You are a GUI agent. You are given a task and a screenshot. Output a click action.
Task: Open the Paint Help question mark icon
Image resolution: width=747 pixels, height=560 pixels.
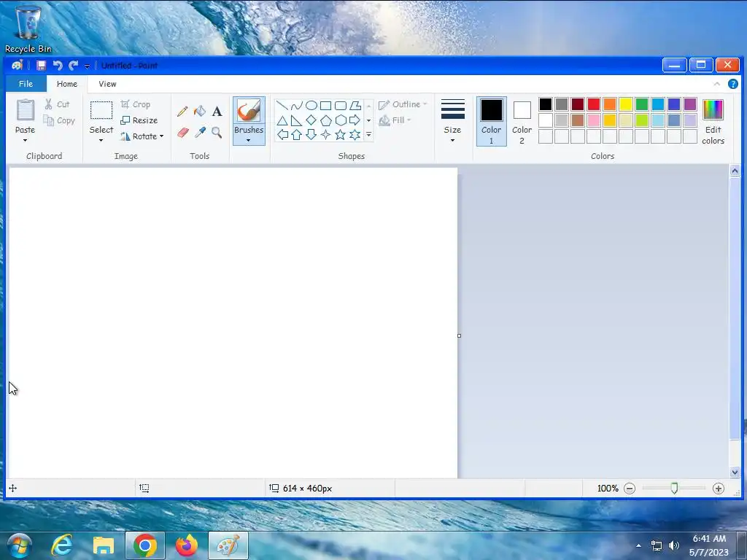[732, 84]
